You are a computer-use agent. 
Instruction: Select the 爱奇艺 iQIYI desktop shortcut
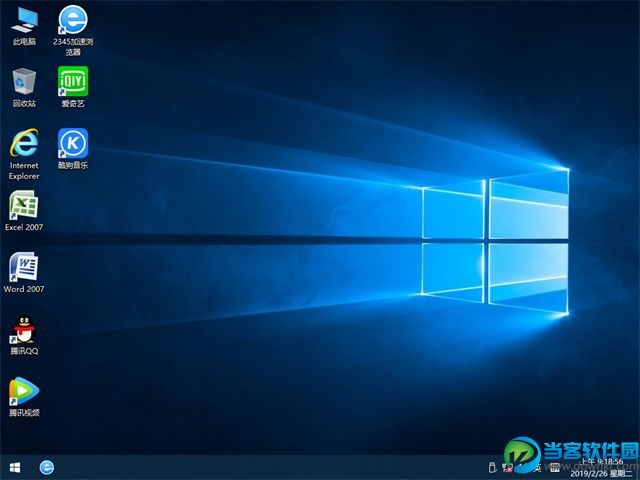tap(73, 87)
